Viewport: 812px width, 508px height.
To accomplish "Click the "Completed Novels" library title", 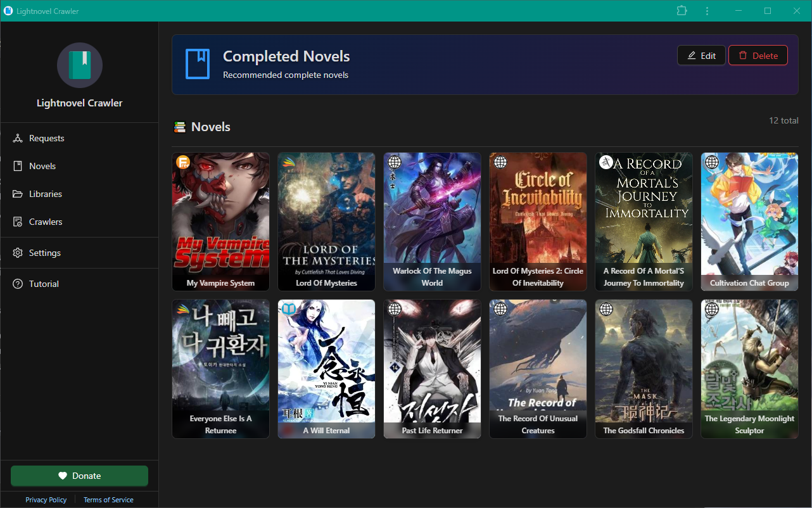I will tap(286, 56).
